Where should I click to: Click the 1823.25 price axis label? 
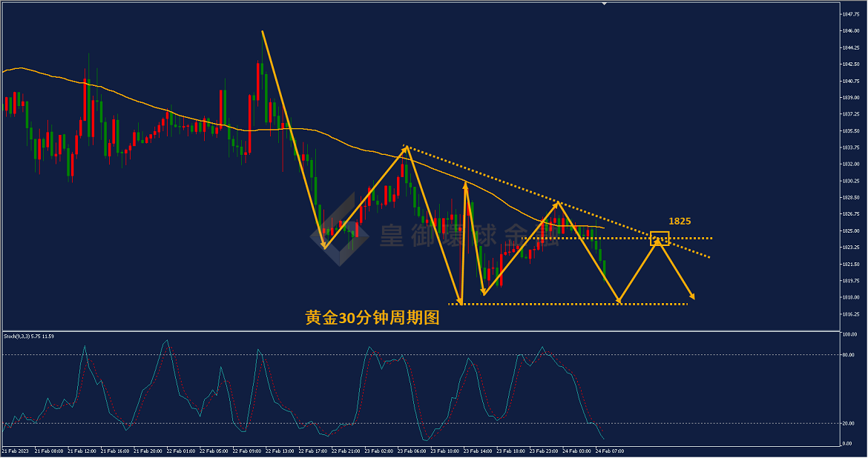(x=852, y=248)
